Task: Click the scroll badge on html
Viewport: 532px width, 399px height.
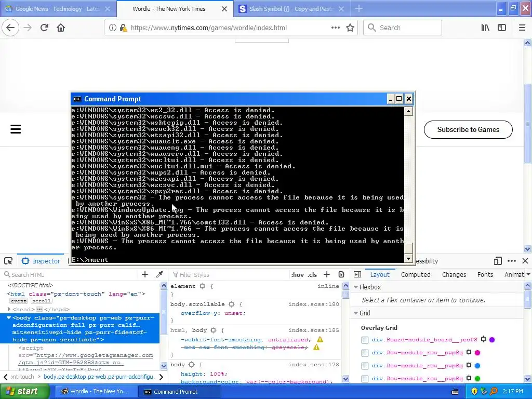Action: [42, 301]
